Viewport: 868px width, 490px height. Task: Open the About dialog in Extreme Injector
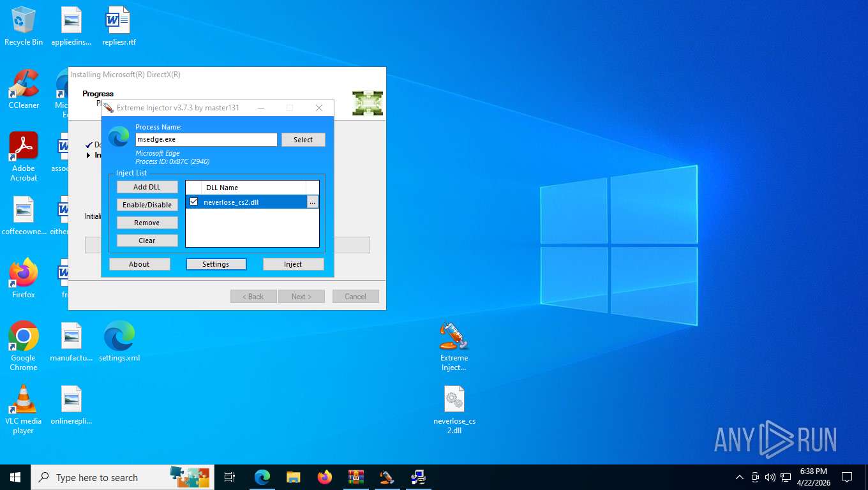pyautogui.click(x=139, y=264)
